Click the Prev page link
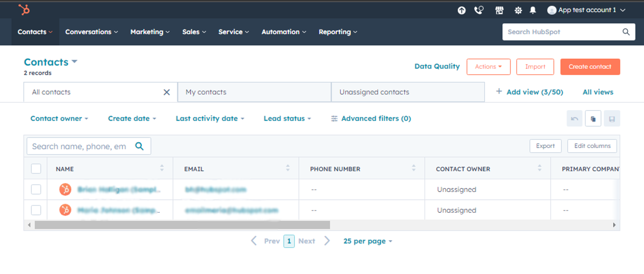This screenshot has height=274, width=644. click(272, 241)
